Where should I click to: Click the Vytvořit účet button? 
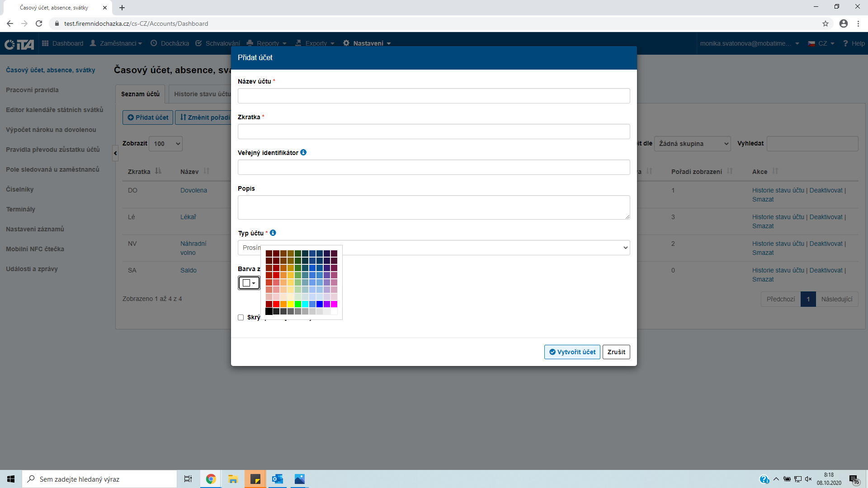tap(572, 352)
